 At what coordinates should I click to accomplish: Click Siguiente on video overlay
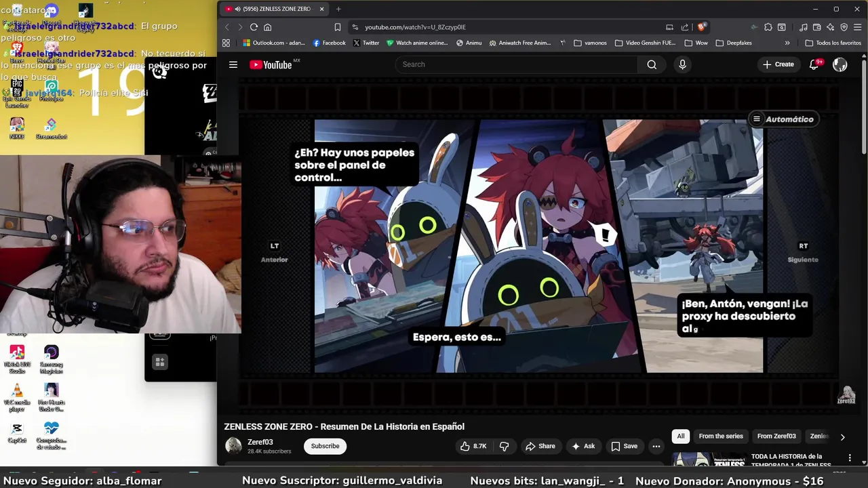[x=803, y=253]
